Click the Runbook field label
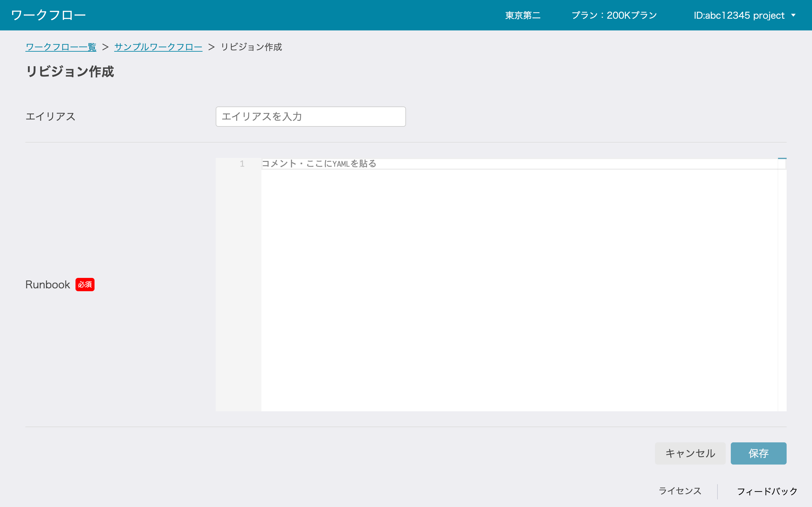 click(48, 284)
